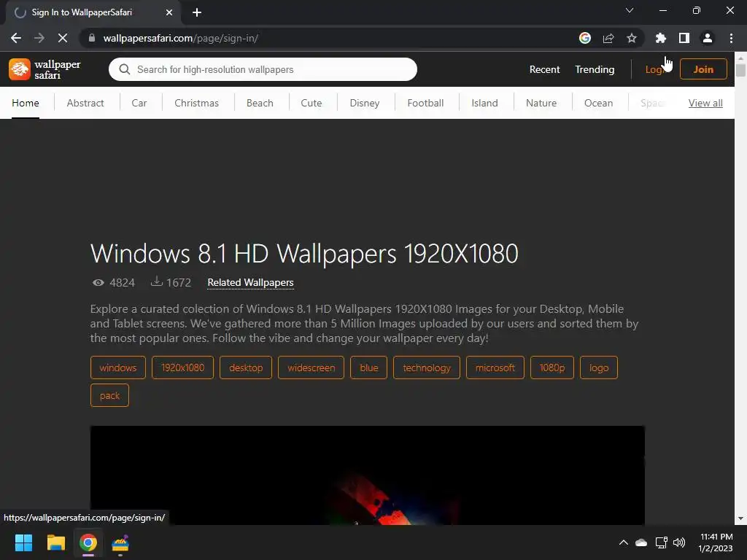Open the wallpaper preview image

click(x=368, y=475)
